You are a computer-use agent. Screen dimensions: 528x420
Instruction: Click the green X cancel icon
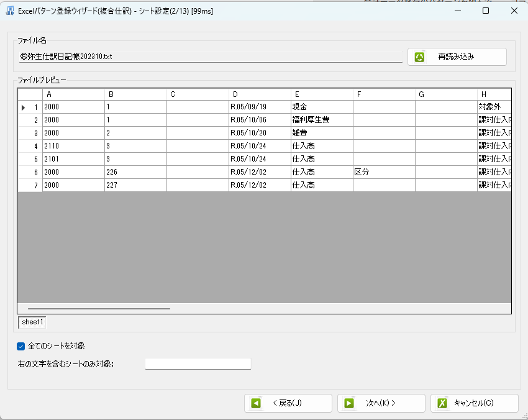(442, 403)
